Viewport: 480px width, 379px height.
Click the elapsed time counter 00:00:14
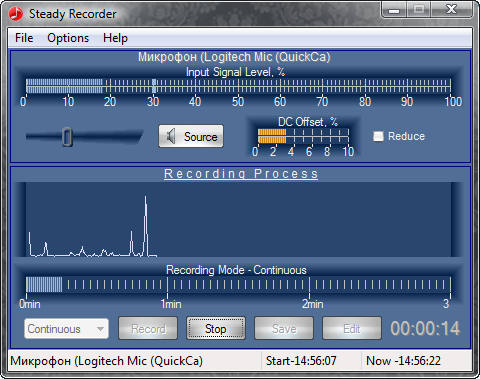click(425, 328)
